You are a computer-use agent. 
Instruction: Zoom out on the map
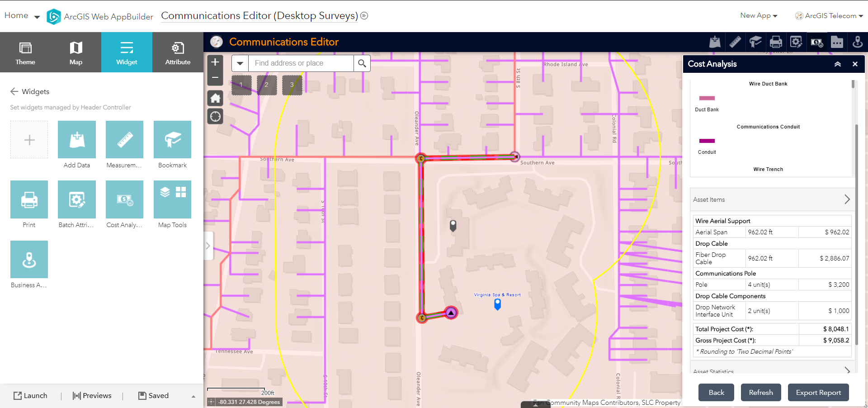[x=215, y=78]
